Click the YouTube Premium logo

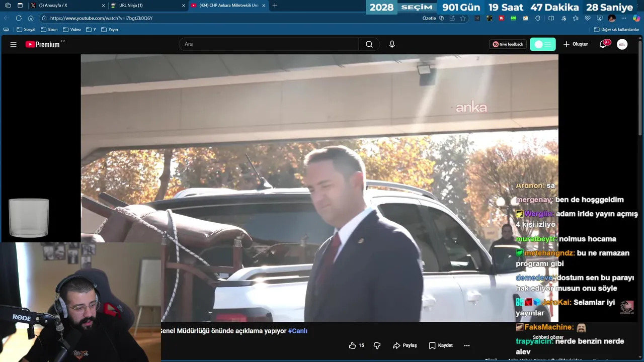(x=43, y=44)
